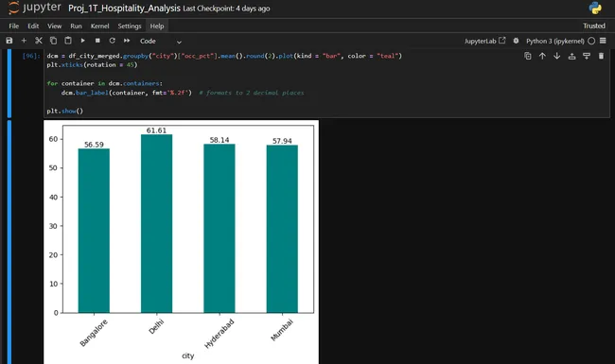Click the 61.61 bar label
This screenshot has width=615, height=364.
[156, 130]
